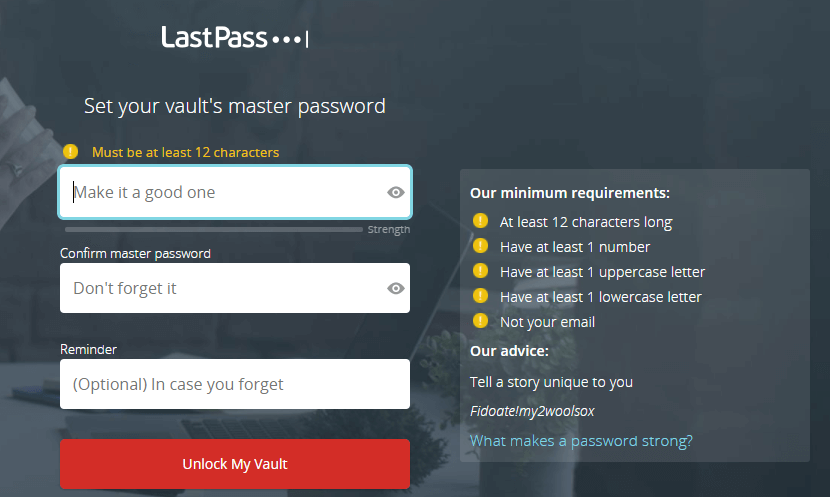Click icon beside 'Have at least 1 lowercase letter'

[x=480, y=296]
